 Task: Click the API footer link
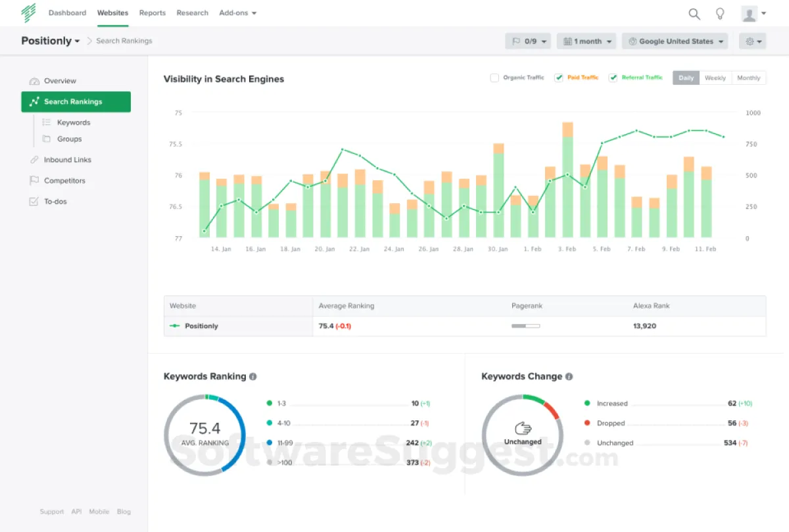(x=77, y=512)
